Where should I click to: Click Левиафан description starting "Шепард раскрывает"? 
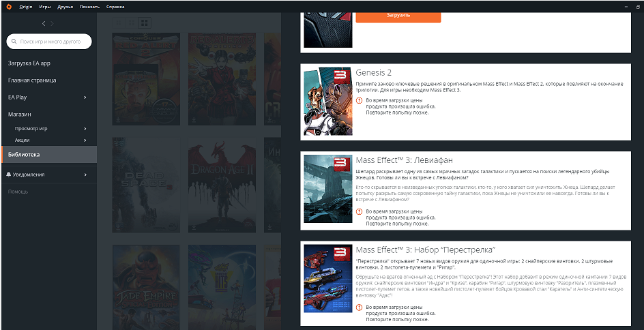pyautogui.click(x=482, y=175)
